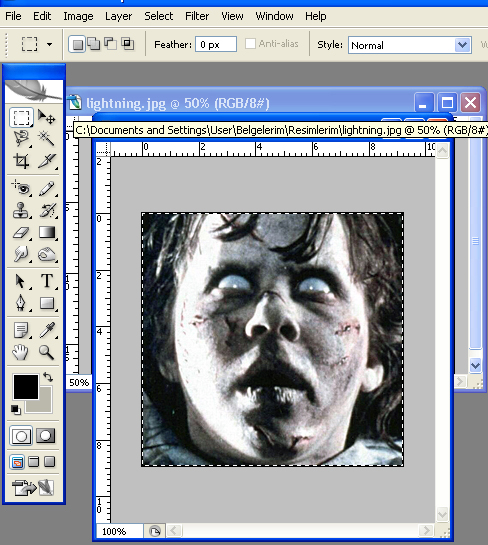Swap foreground and background colors

pos(48,377)
